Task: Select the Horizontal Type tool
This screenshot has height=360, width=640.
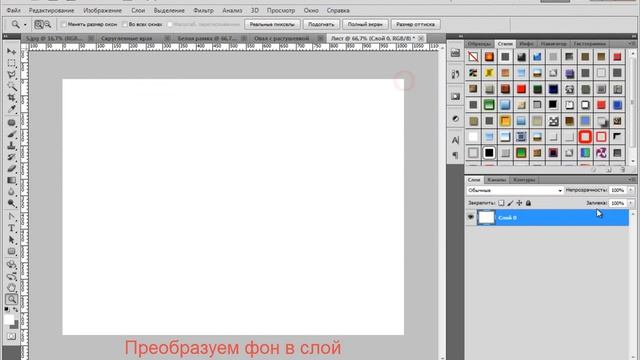Action: [x=11, y=228]
